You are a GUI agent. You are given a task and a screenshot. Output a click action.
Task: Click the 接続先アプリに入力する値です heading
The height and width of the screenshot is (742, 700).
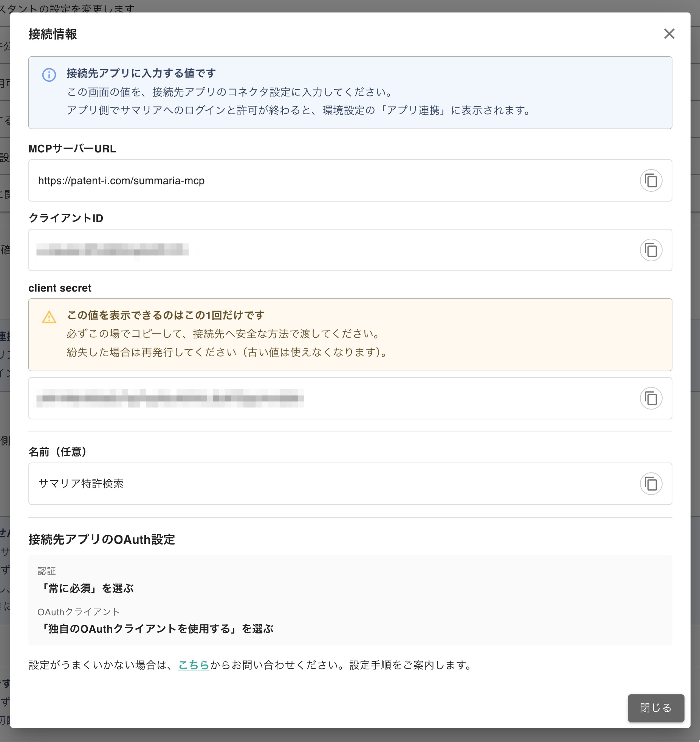(x=141, y=73)
